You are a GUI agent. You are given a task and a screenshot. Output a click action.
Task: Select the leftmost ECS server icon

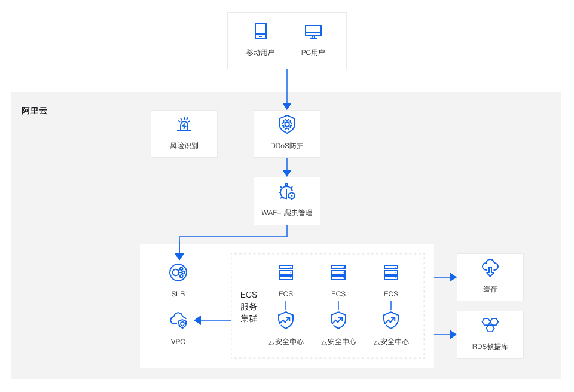coord(286,272)
